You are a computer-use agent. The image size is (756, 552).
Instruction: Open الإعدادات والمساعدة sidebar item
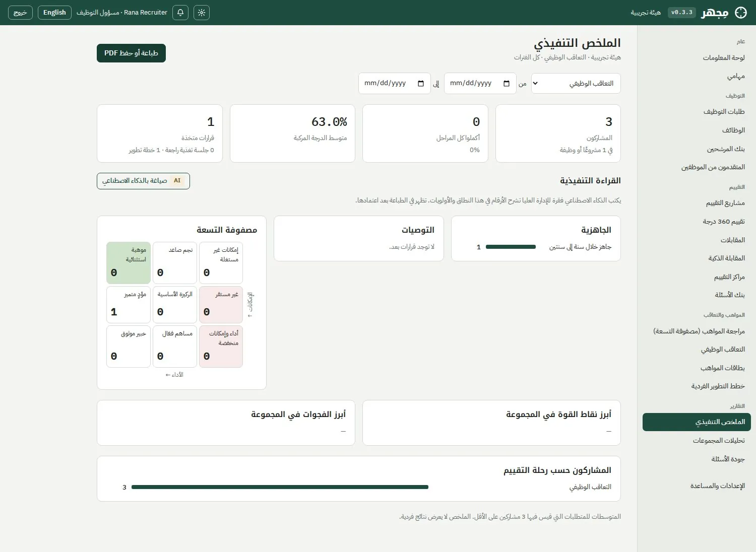[x=697, y=486]
